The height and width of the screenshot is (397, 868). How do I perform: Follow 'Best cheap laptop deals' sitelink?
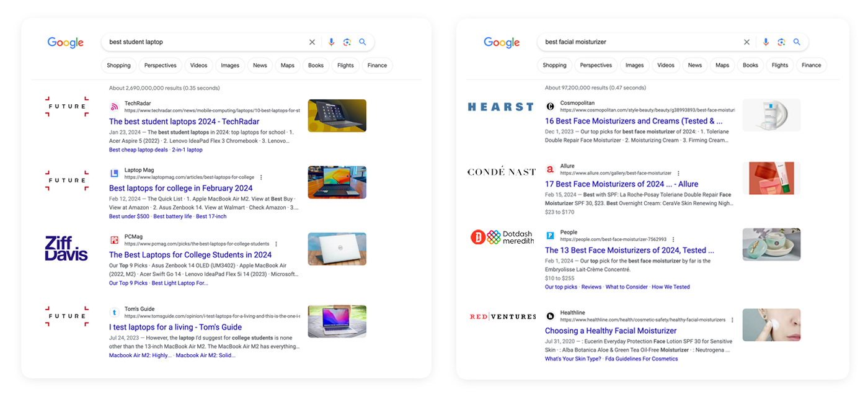click(138, 149)
